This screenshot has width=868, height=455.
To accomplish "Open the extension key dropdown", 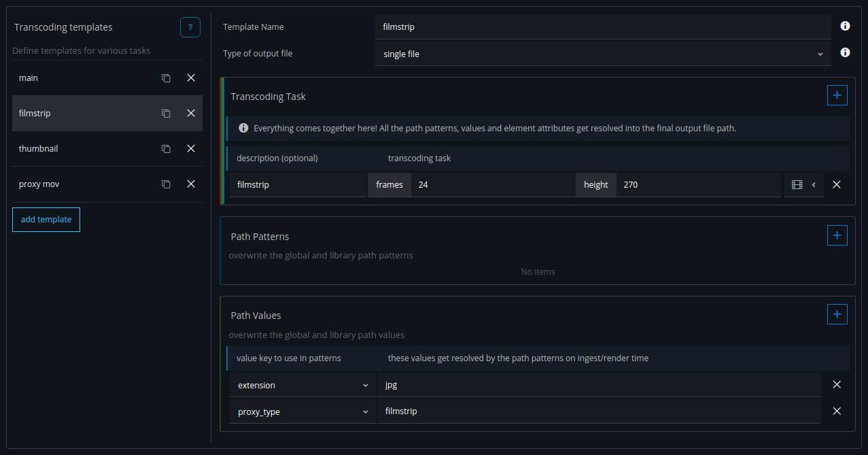I will point(302,386).
